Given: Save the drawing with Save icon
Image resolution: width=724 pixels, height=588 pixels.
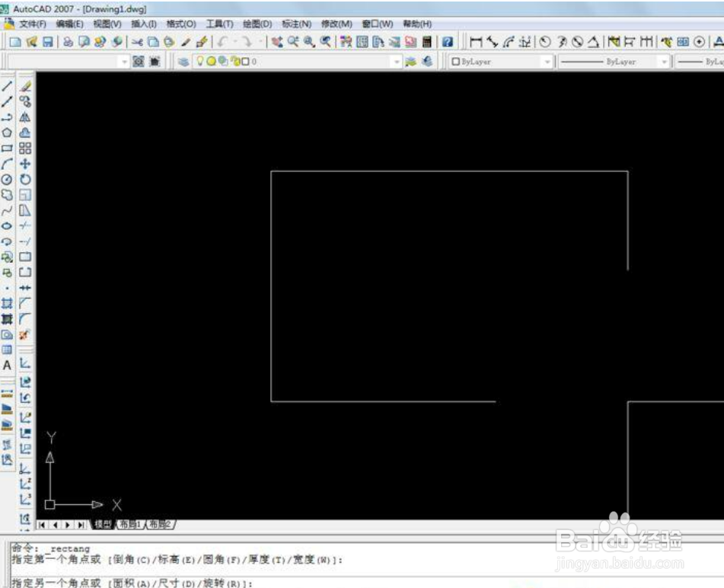Looking at the screenshot, I should pos(47,42).
